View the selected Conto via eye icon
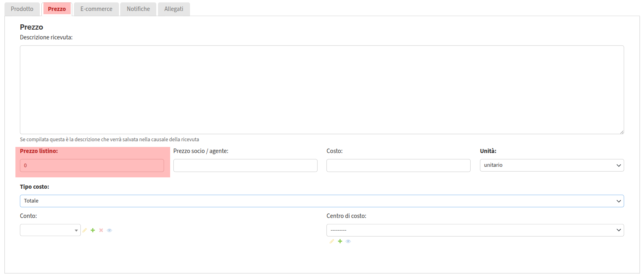Screen dimensions: 644x276 tap(109, 230)
